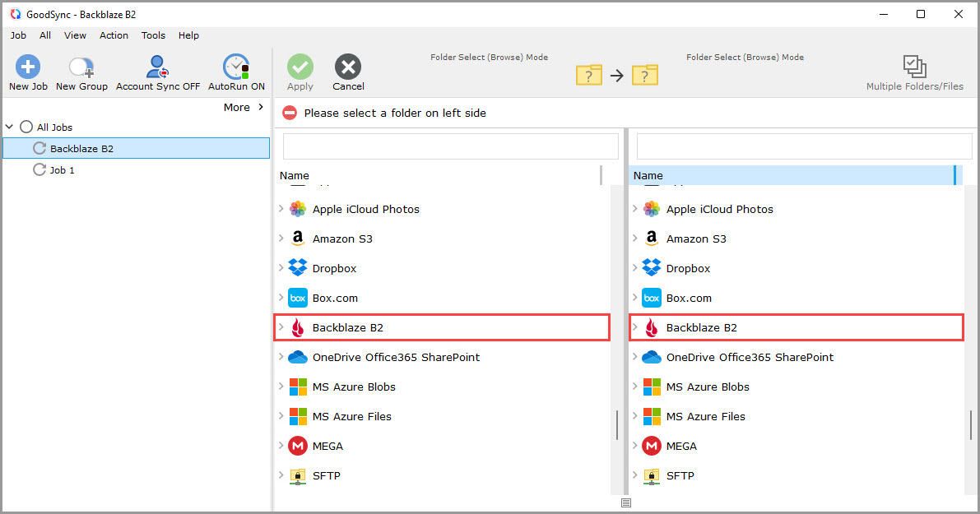Open the Action menu
Screen dimensions: 980x514
coord(114,35)
